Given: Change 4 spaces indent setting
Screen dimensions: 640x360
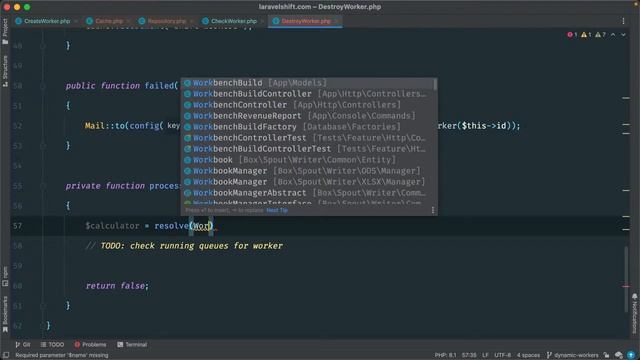Looking at the screenshot, I should point(528,355).
